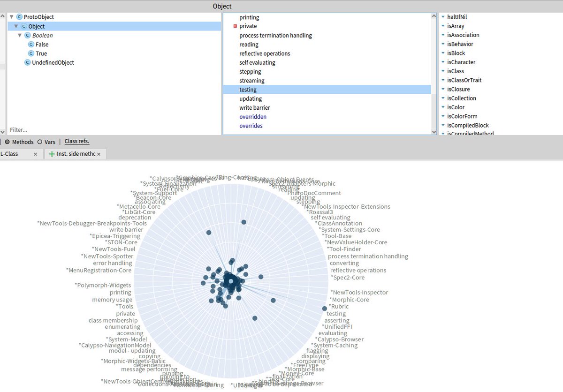Select the Vars radio button
The height and width of the screenshot is (392, 563).
click(39, 142)
